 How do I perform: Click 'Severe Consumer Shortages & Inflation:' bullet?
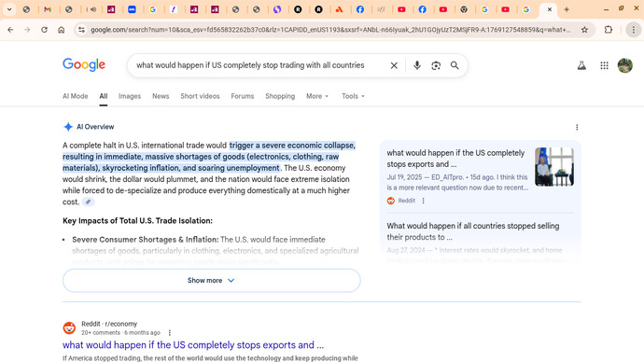(146, 239)
